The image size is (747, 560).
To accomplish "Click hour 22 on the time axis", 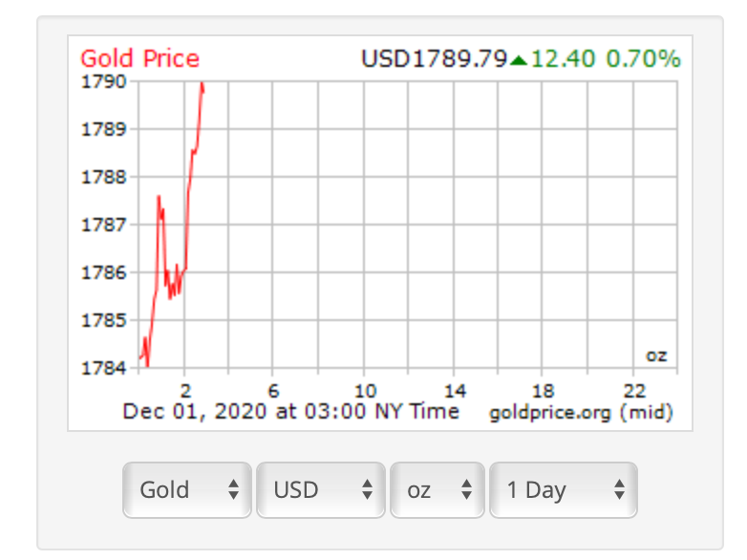I will pos(633,391).
